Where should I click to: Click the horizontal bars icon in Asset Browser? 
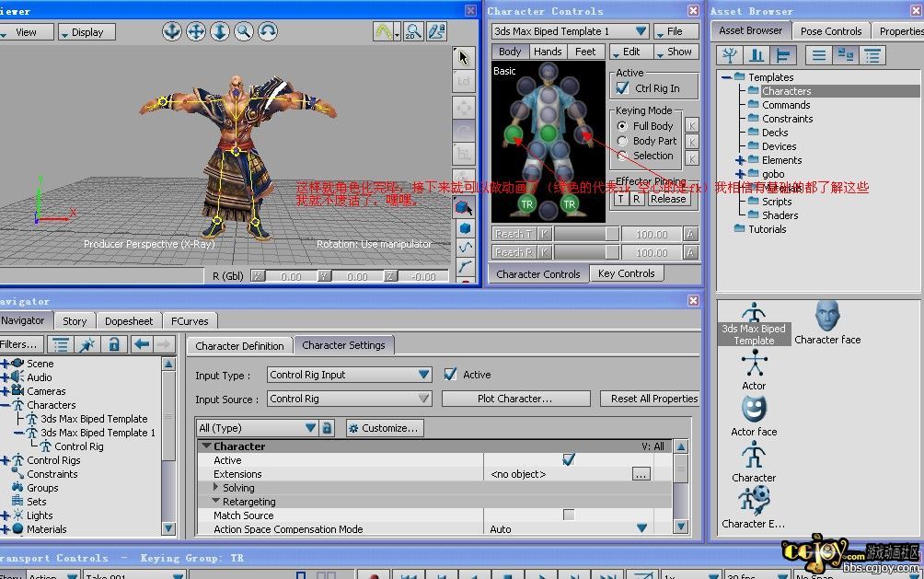click(783, 56)
